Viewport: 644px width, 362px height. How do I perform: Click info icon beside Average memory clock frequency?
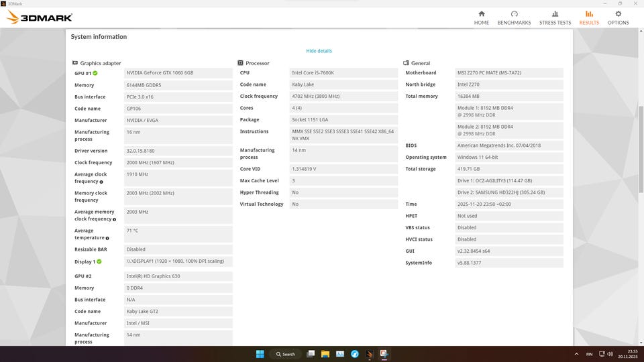114,220
